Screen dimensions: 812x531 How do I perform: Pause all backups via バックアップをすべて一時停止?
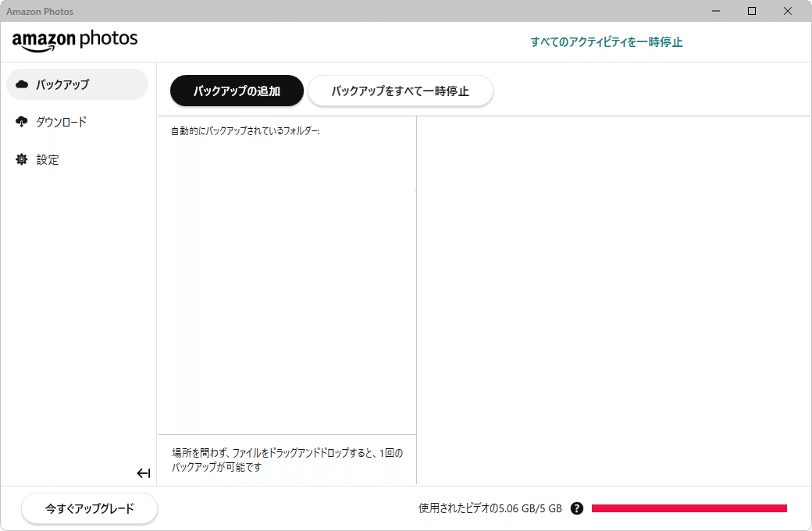[x=401, y=91]
